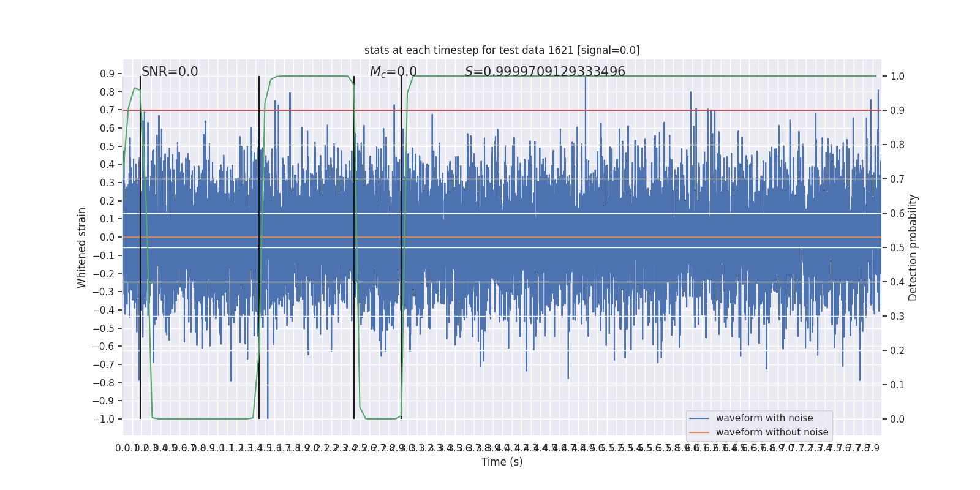Click the 'Detection probability' right axis label
The image size is (980, 490).
(x=913, y=247)
